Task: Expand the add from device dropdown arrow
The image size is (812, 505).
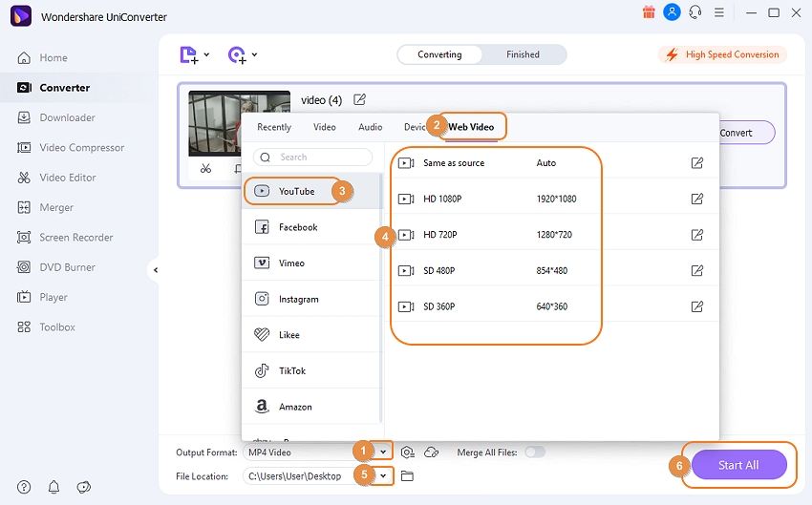Action: coord(254,54)
